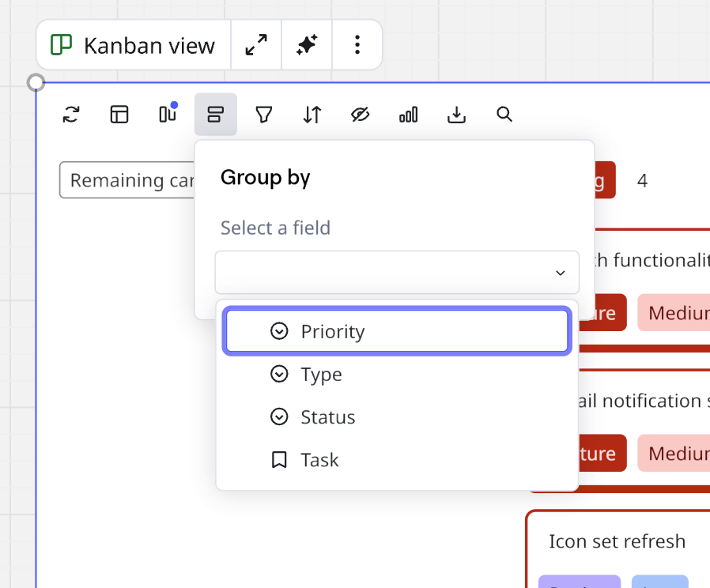710x588 pixels.
Task: Click the Kanban view title button
Action: (134, 45)
